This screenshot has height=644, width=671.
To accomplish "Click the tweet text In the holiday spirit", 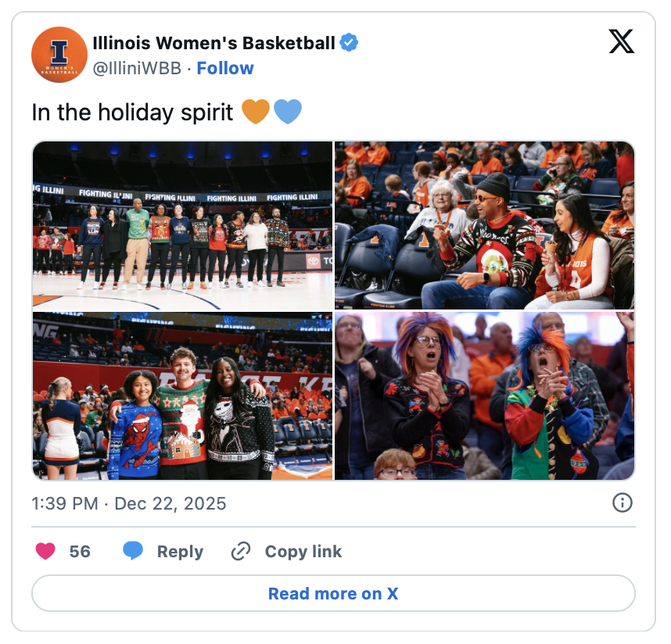I will tap(133, 113).
